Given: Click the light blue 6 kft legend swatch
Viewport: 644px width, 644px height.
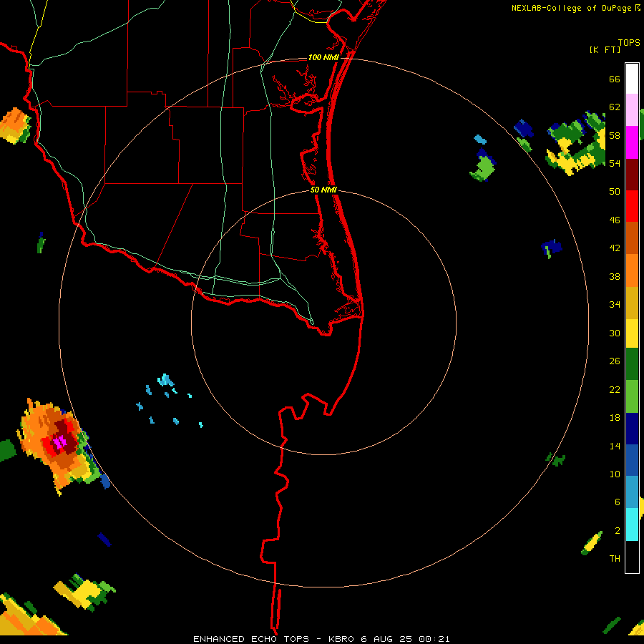Looking at the screenshot, I should tap(632, 492).
